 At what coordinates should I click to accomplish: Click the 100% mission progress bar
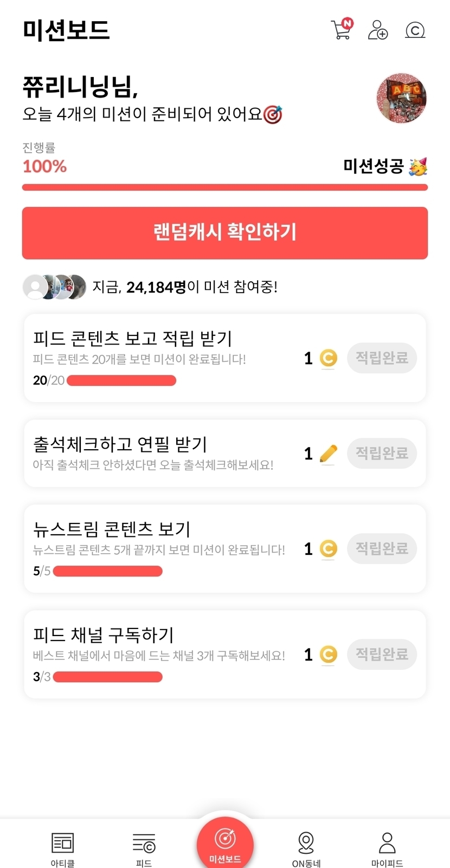pyautogui.click(x=225, y=187)
